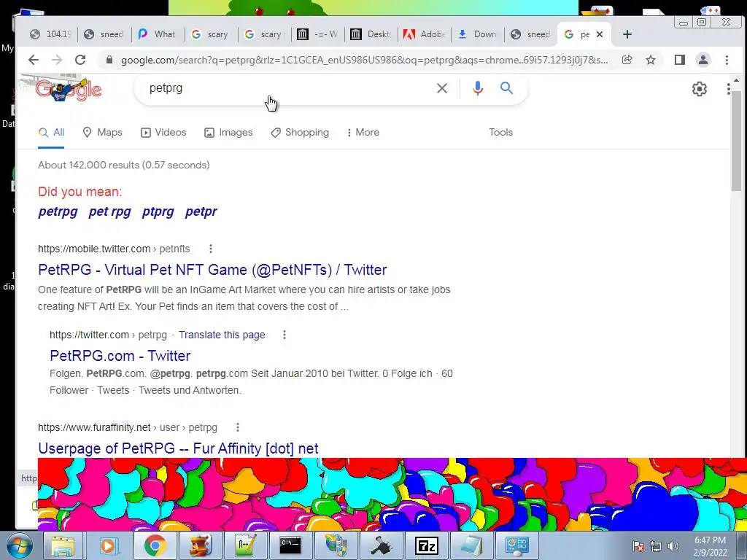747x560 pixels.
Task: Switch to Maps results tab
Action: pyautogui.click(x=102, y=133)
